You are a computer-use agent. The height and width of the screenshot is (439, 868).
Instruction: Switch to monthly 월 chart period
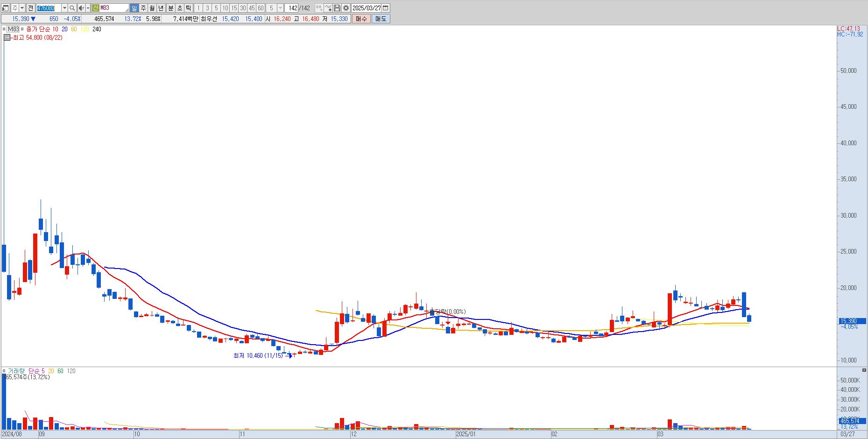tap(152, 8)
